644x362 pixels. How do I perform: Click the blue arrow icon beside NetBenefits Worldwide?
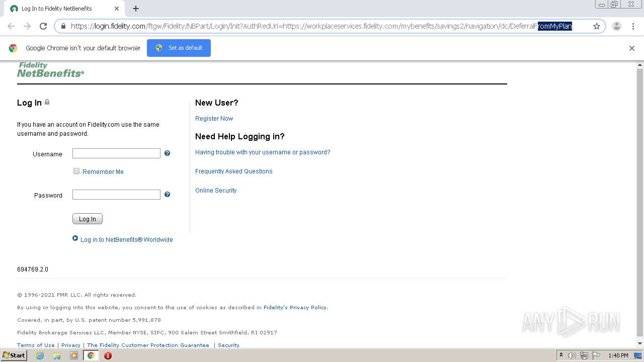pyautogui.click(x=75, y=239)
